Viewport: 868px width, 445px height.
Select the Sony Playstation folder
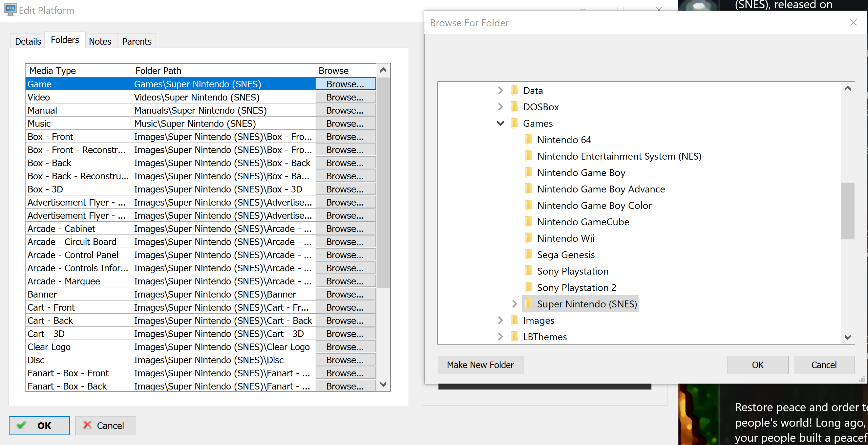[573, 271]
